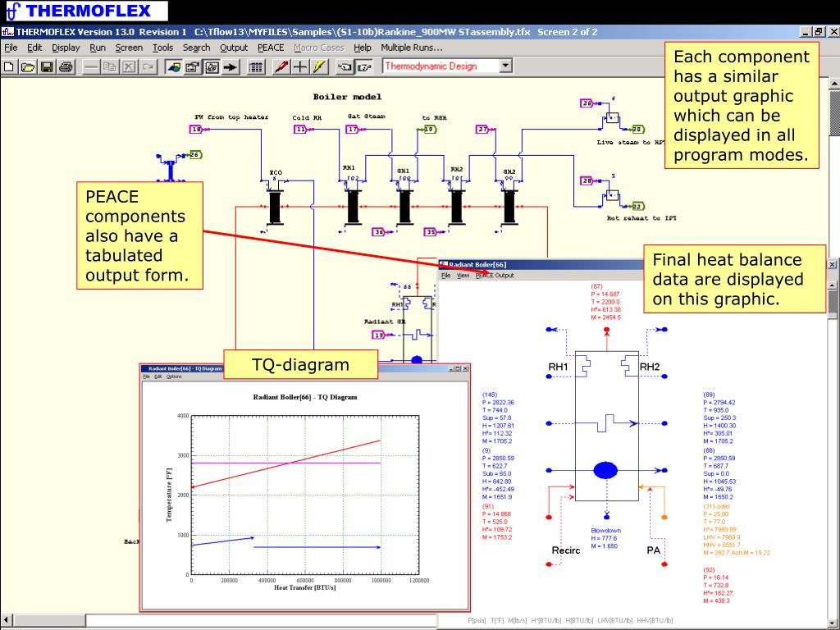Click the plus crosshair toolbar icon
This screenshot has width=840, height=630.
[x=300, y=67]
